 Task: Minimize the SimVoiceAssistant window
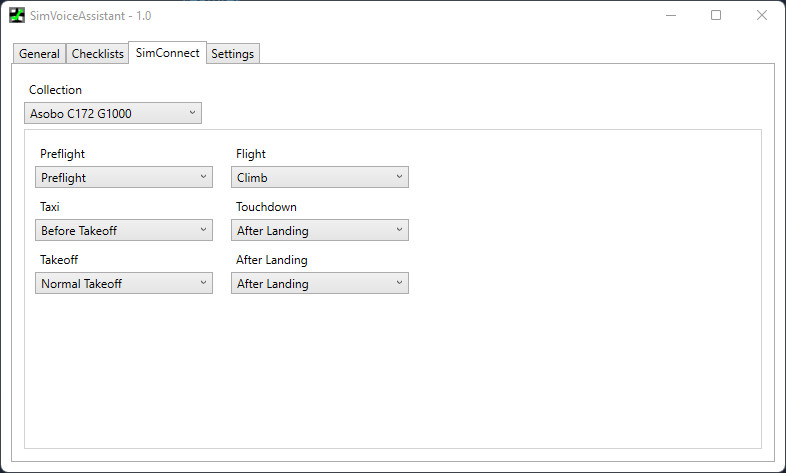[670, 16]
